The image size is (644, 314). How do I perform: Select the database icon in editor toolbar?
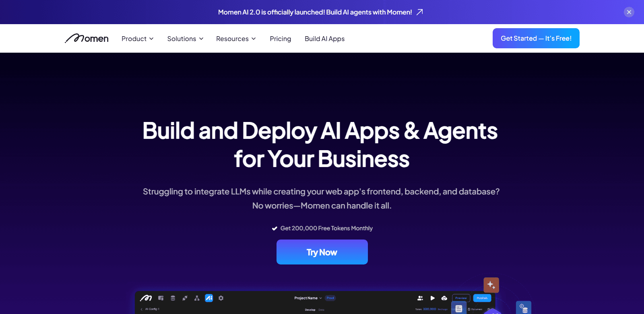(173, 298)
